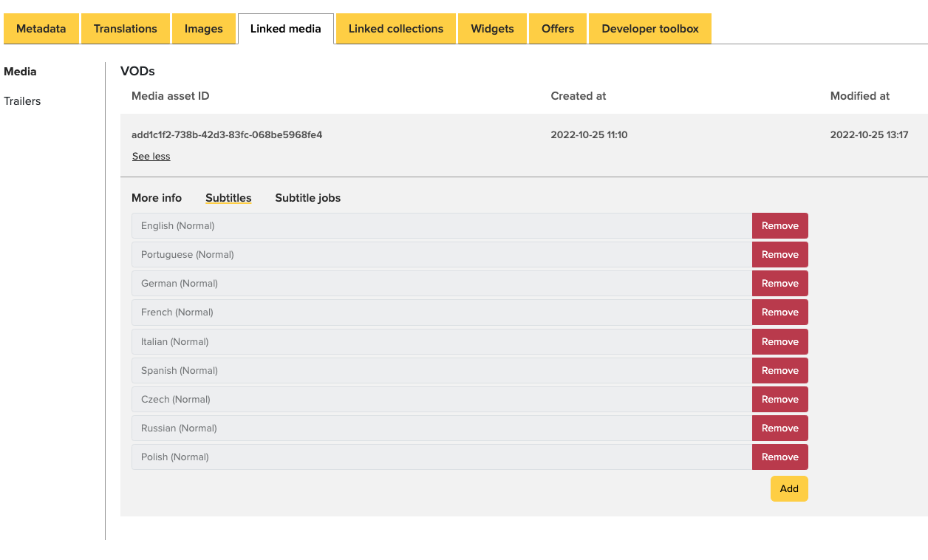Viewport: 928px width, 560px height.
Task: Switch to the Translations tab
Action: 126,29
